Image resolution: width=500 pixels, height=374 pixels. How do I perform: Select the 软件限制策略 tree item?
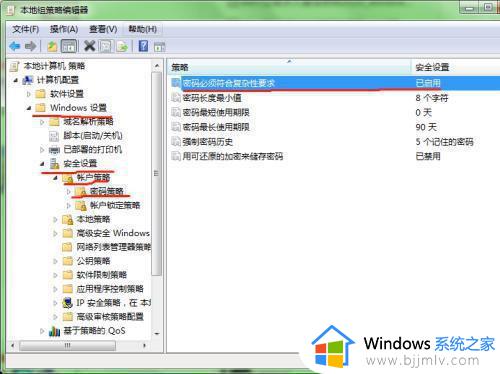click(x=102, y=275)
